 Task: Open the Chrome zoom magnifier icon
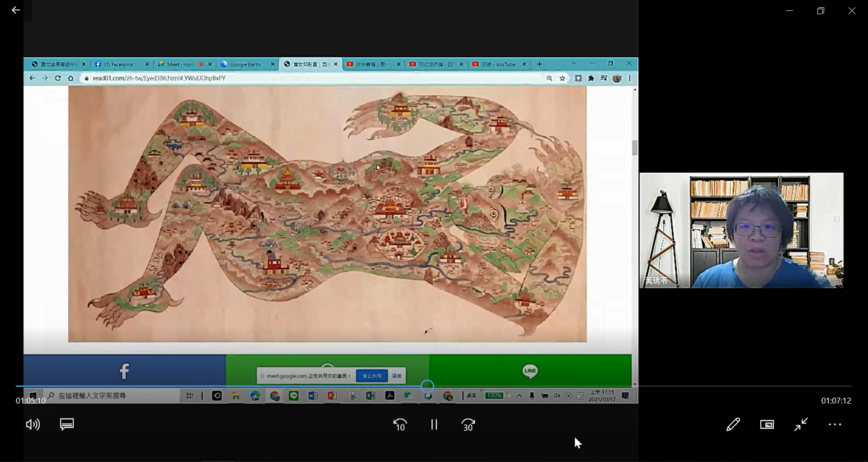(x=549, y=78)
